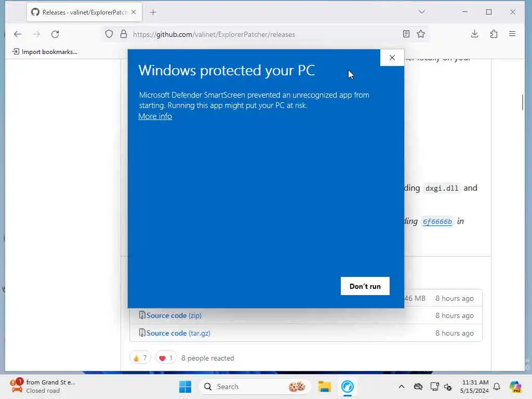Click the page vertical scrollbar thumb
The image size is (532, 399).
point(523,102)
